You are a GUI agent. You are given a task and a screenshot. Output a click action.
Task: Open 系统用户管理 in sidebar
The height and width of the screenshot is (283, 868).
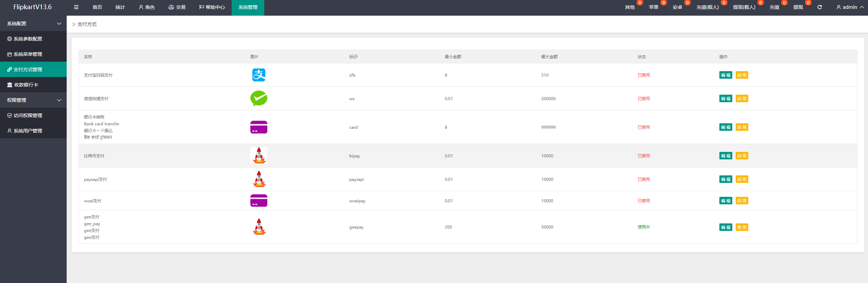point(33,131)
